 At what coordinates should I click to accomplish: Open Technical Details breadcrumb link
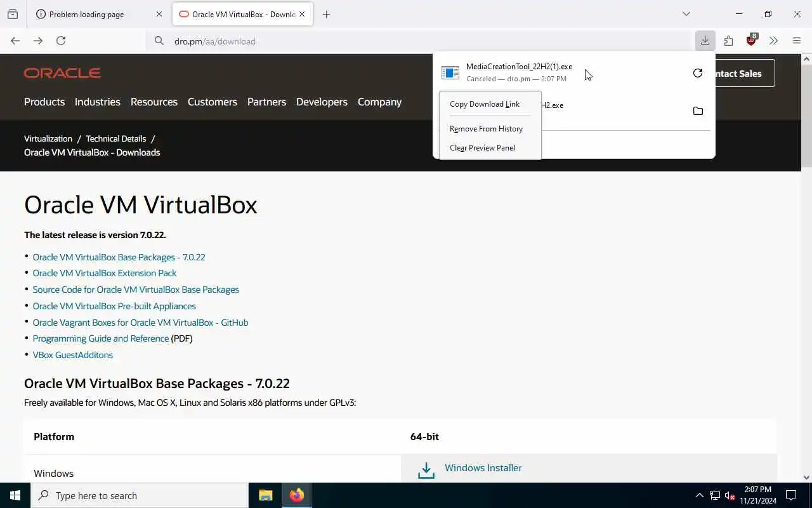click(116, 138)
